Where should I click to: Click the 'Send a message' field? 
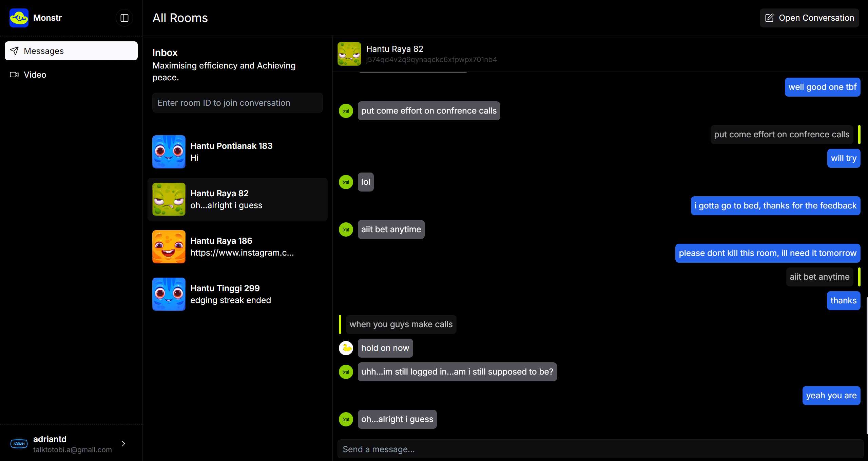600,449
